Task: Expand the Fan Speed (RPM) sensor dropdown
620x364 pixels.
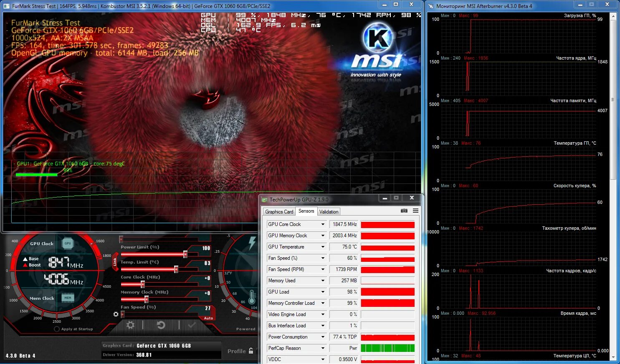Action: coord(323,269)
